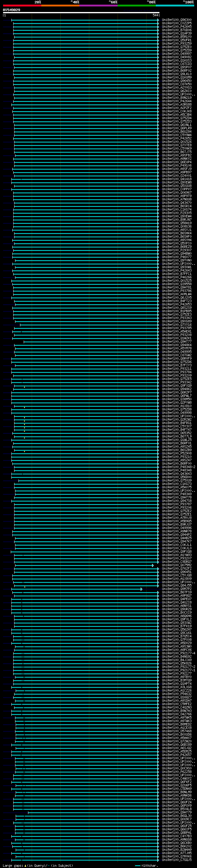Select hit label UniRef100_A2YVG3
The height and width of the screenshot is (868, 197).
(x=177, y=88)
